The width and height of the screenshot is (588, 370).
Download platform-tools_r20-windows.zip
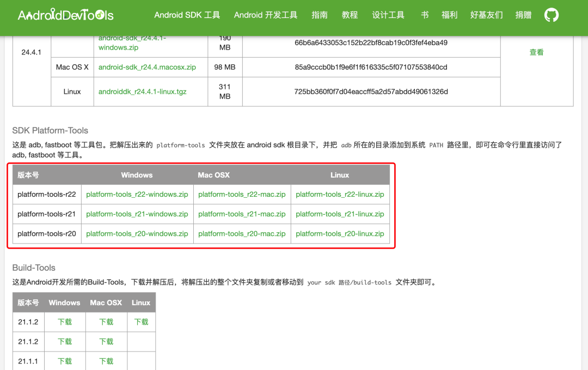tap(137, 233)
